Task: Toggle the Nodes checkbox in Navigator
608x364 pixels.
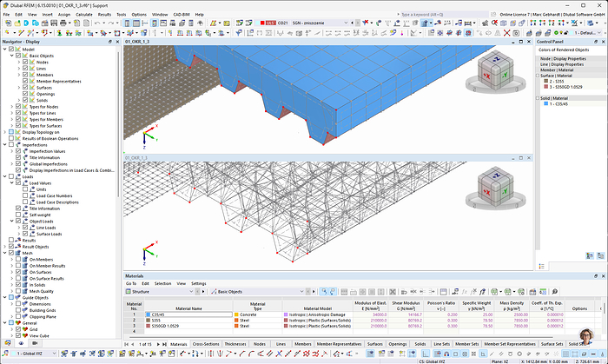Action: point(25,62)
